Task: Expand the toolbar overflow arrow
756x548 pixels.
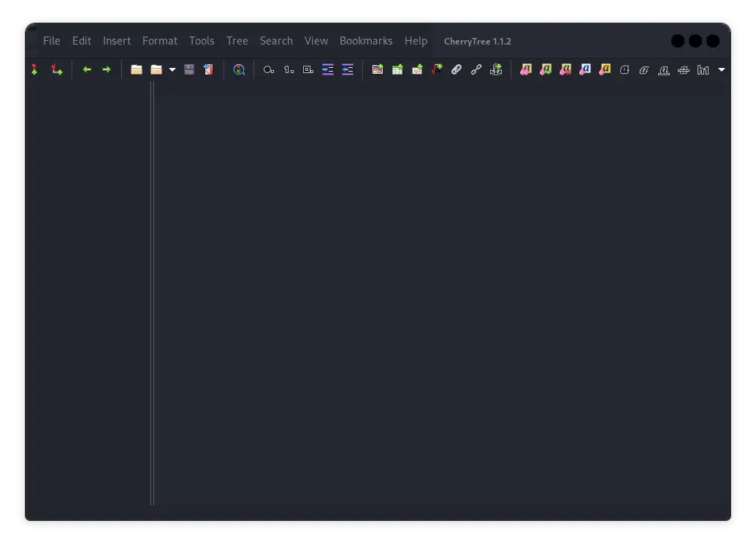Action: coord(722,70)
